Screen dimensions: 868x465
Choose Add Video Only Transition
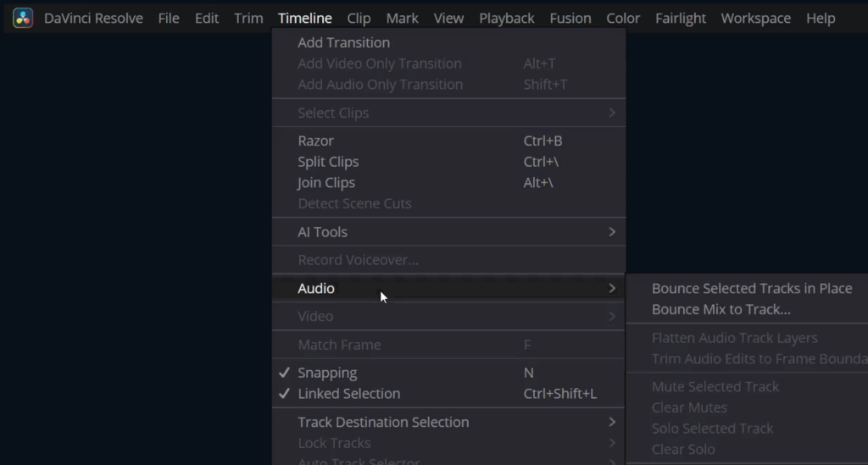449,64
